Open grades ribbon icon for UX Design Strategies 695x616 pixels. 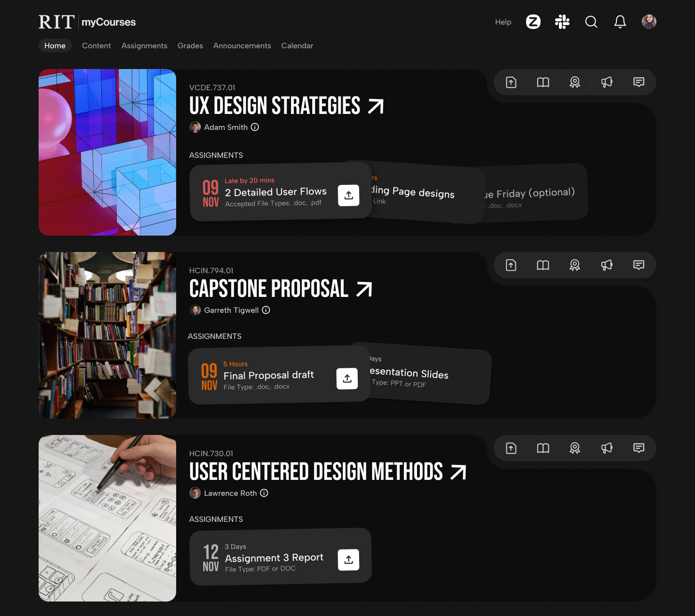(x=574, y=83)
